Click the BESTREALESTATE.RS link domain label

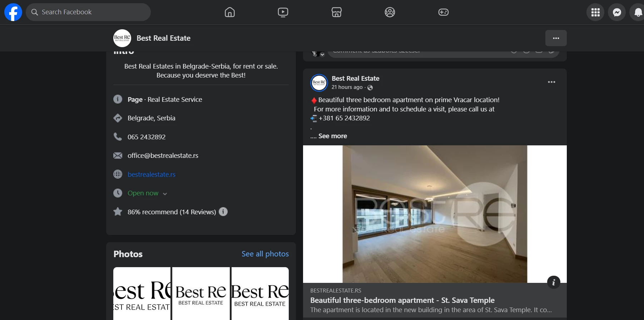coord(336,291)
